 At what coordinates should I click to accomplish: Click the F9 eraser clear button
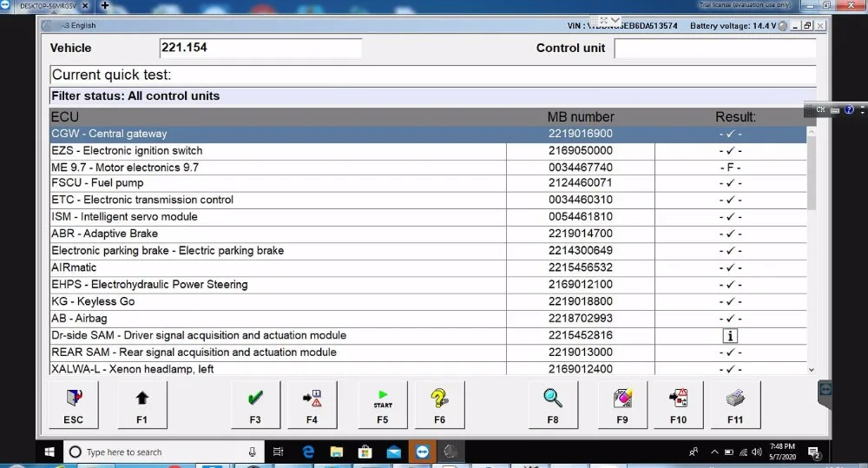click(622, 405)
